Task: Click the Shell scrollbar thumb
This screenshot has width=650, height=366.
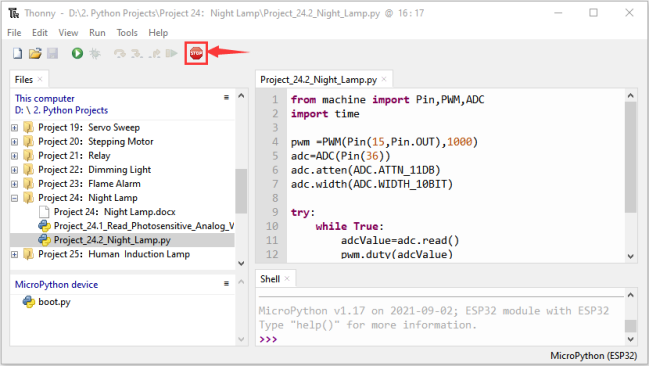Action: tap(631, 326)
